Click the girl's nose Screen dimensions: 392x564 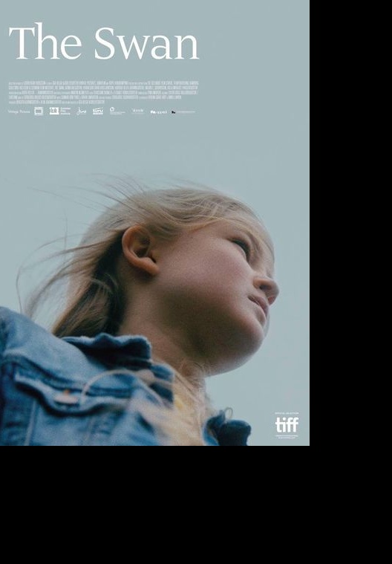pyautogui.click(x=268, y=288)
